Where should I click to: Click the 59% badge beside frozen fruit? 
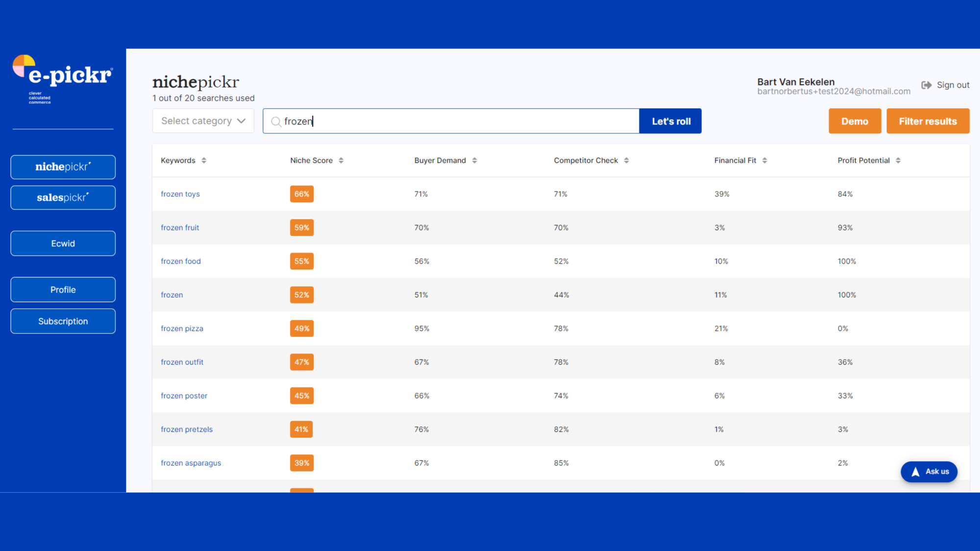[301, 227]
